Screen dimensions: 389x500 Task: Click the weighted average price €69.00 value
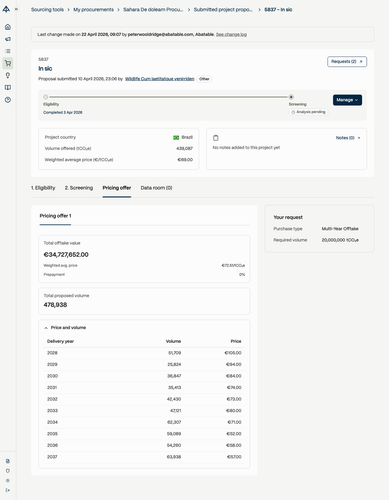[185, 160]
